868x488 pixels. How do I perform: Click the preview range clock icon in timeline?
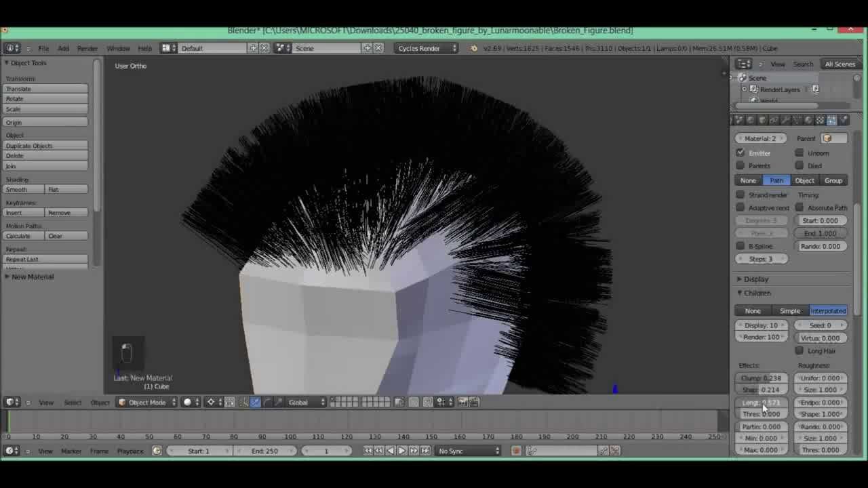click(x=157, y=451)
